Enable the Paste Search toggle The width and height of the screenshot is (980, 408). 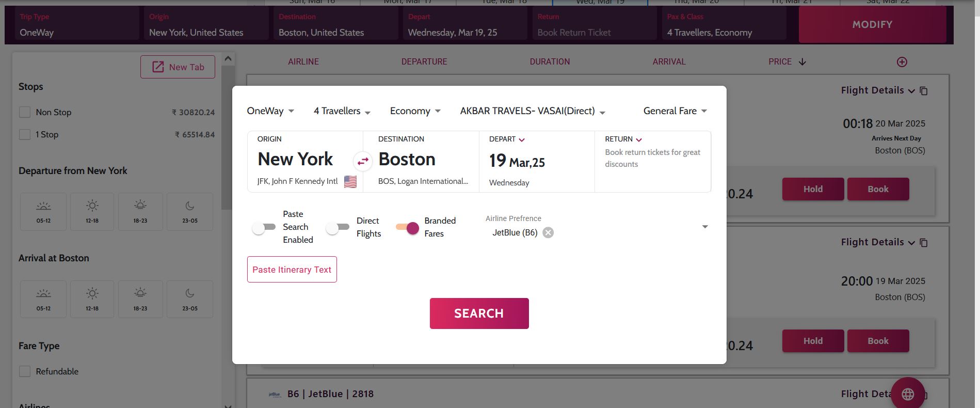coord(264,227)
